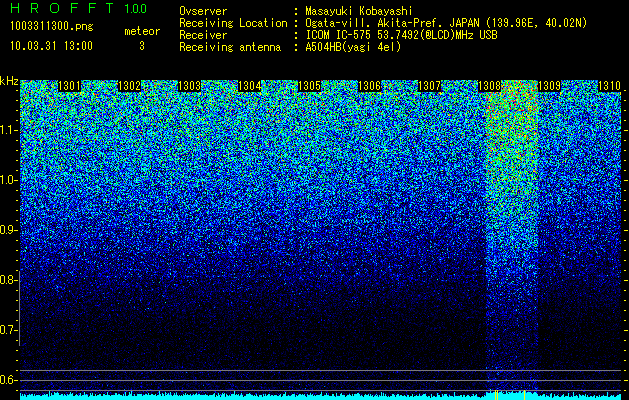The image size is (629, 400).
Task: Select observer name Masayuki Kobayashi
Action: (359, 11)
